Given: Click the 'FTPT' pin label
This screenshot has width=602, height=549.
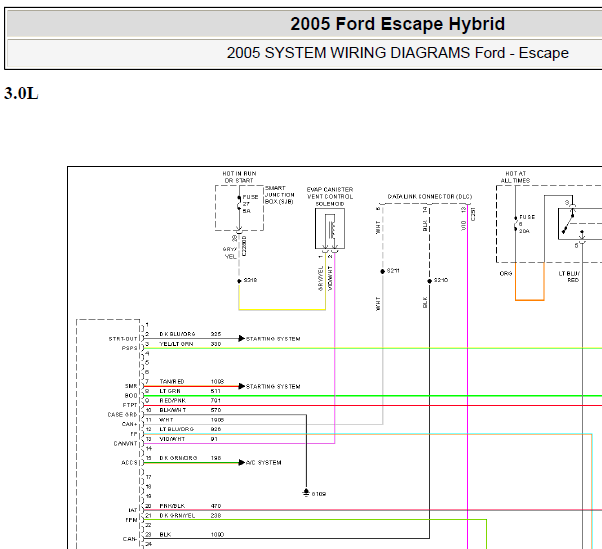Looking at the screenshot, I should pyautogui.click(x=130, y=405).
